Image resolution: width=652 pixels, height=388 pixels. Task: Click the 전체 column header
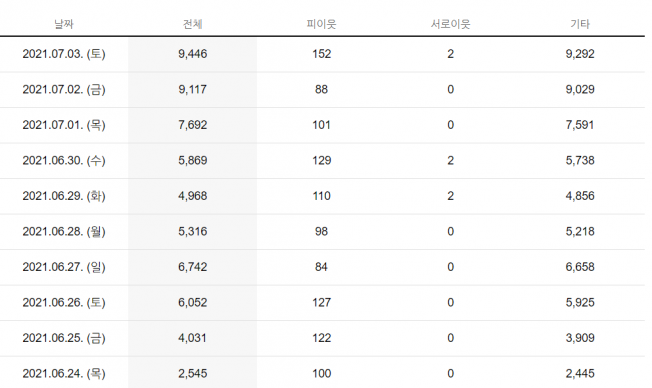pos(193,24)
